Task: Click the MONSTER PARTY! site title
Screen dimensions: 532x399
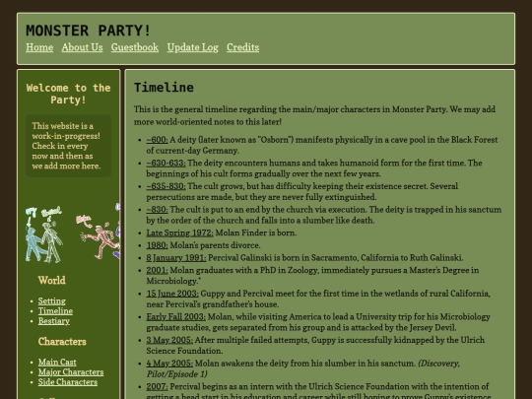Action: pyautogui.click(x=89, y=31)
